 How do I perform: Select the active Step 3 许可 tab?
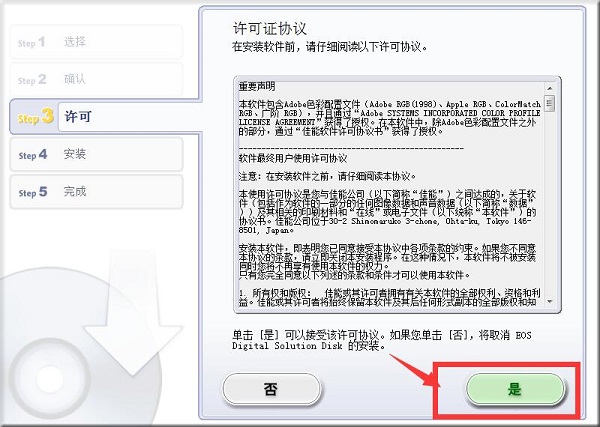[x=105, y=116]
